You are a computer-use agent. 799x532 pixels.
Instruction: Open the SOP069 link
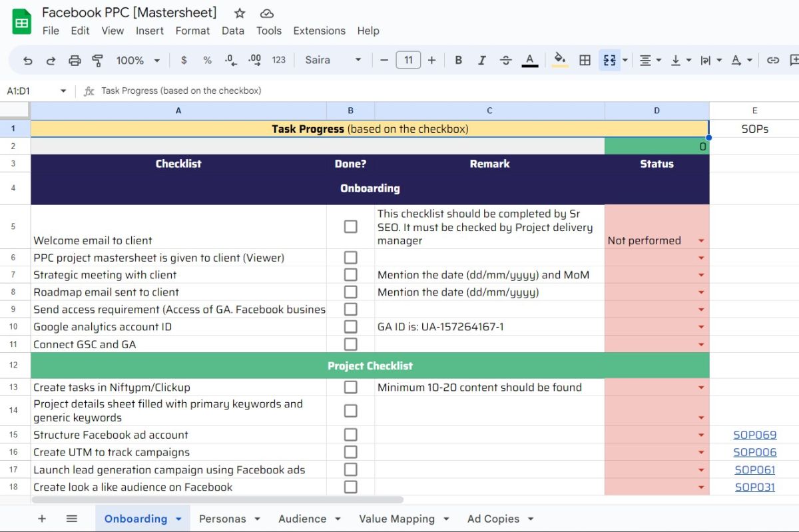point(754,435)
